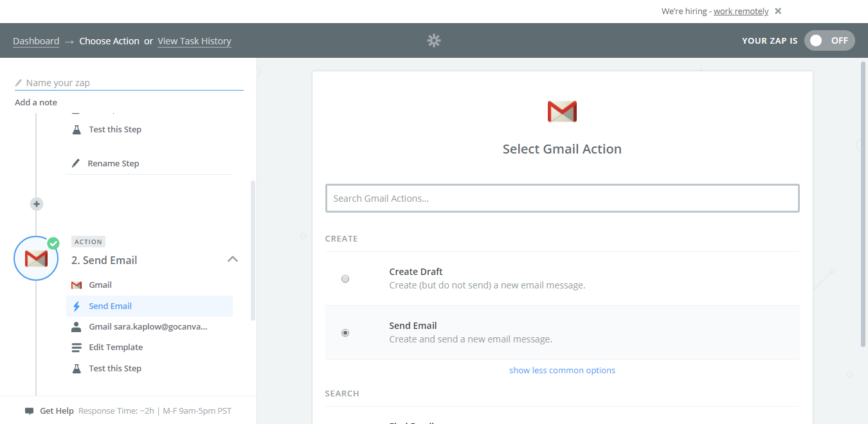Click the chat bubble Get Help icon

tap(29, 411)
